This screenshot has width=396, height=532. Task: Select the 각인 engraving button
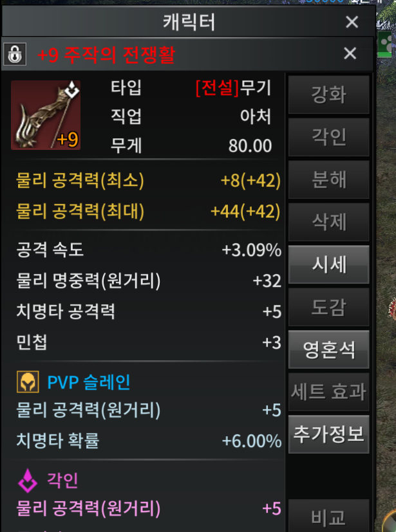tap(329, 137)
